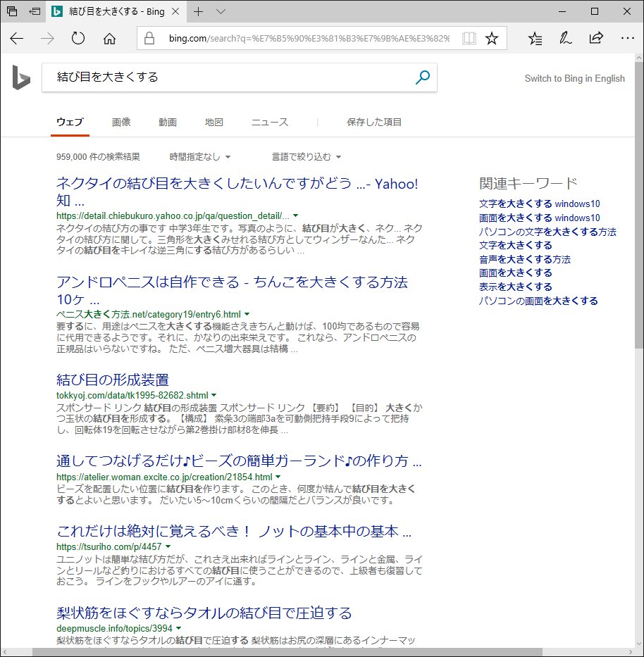Select the 動画 tab
Image resolution: width=644 pixels, height=657 pixels.
tap(167, 122)
